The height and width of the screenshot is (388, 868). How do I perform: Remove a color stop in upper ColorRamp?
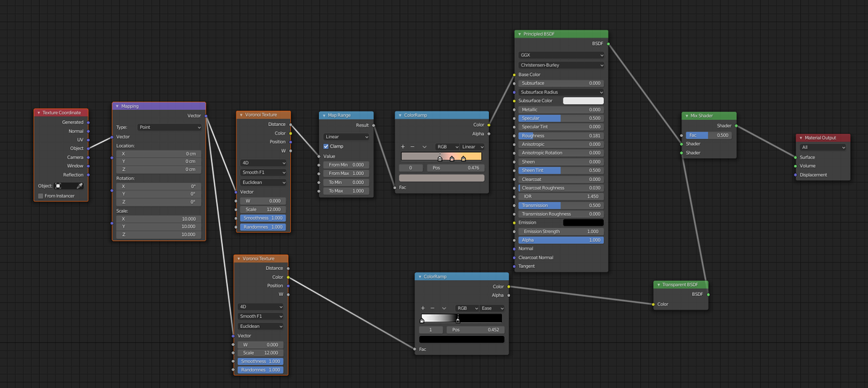412,146
